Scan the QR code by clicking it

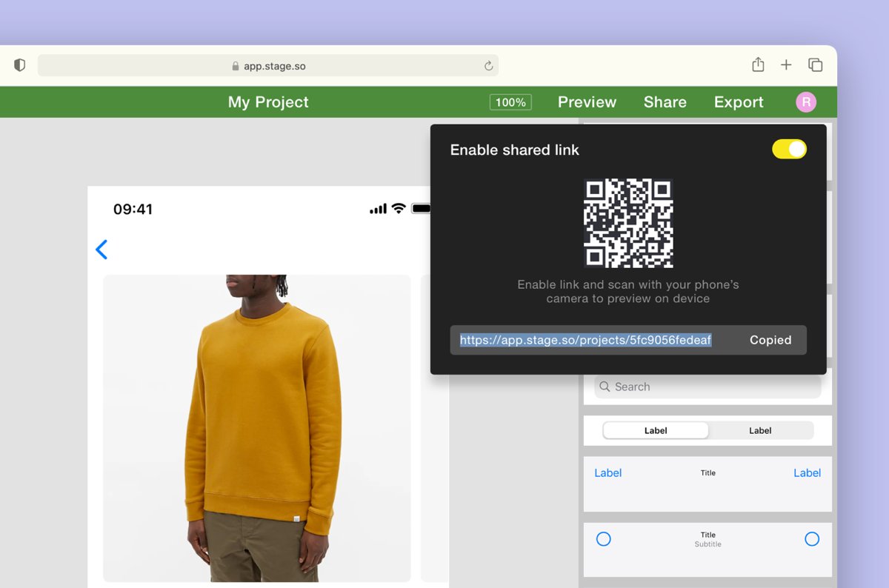(x=629, y=222)
